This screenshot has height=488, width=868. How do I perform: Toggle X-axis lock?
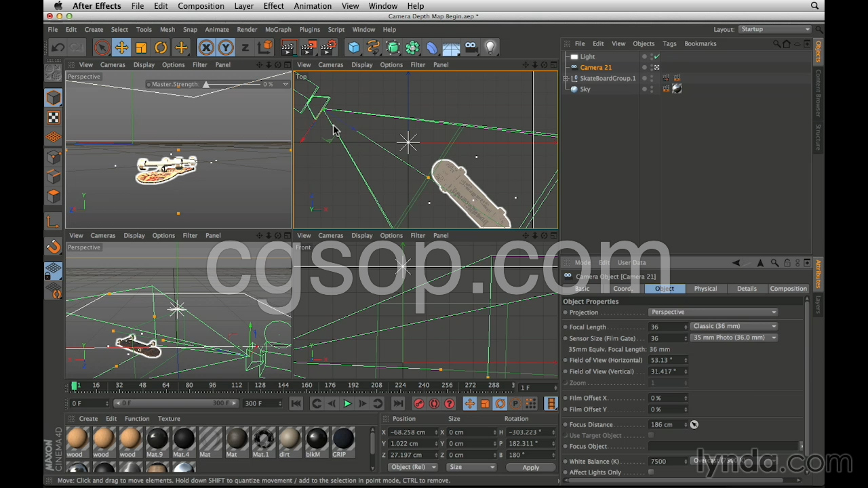pos(206,47)
